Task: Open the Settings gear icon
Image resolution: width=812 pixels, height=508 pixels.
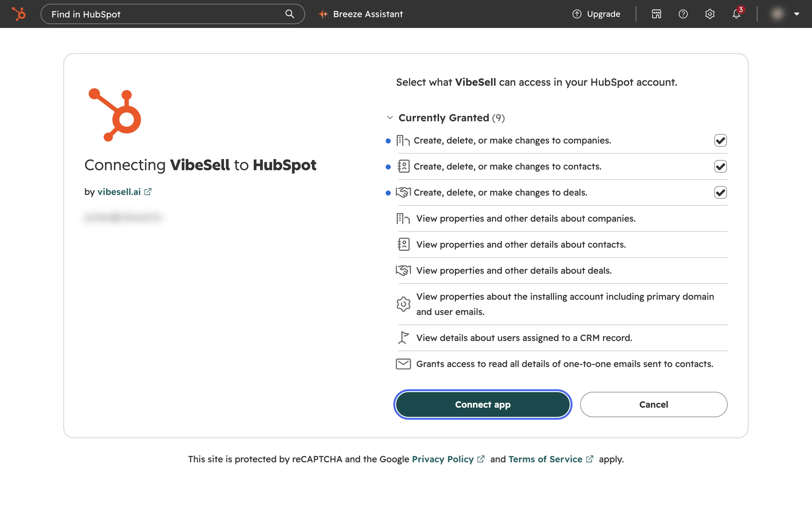Action: (710, 14)
